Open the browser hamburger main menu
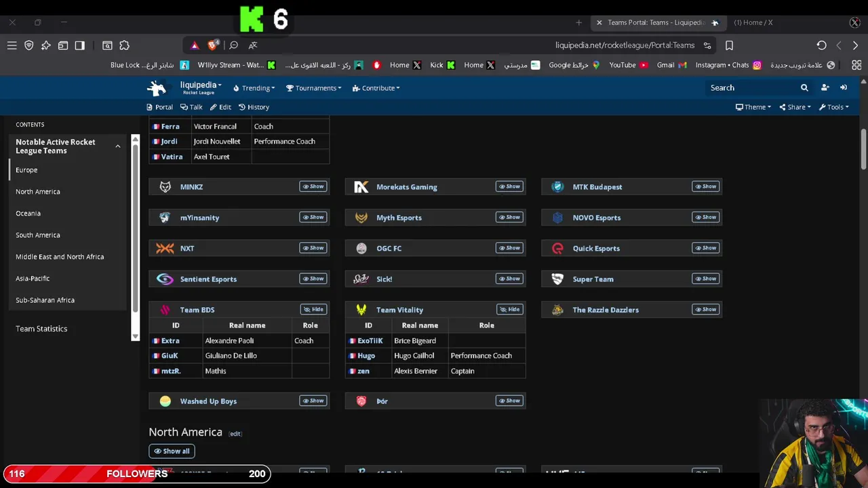This screenshot has height=488, width=868. click(12, 45)
